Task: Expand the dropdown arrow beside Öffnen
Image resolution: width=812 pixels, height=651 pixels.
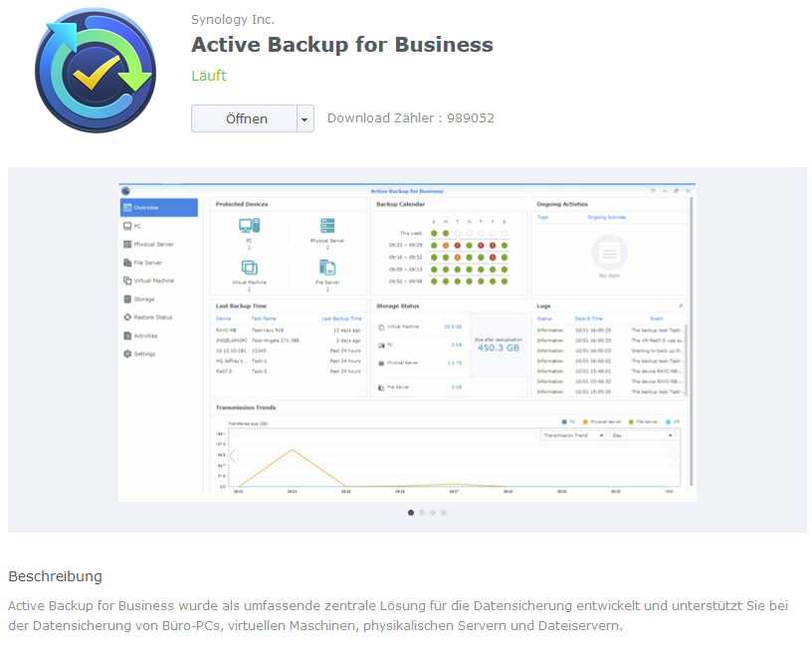Action: tap(305, 118)
